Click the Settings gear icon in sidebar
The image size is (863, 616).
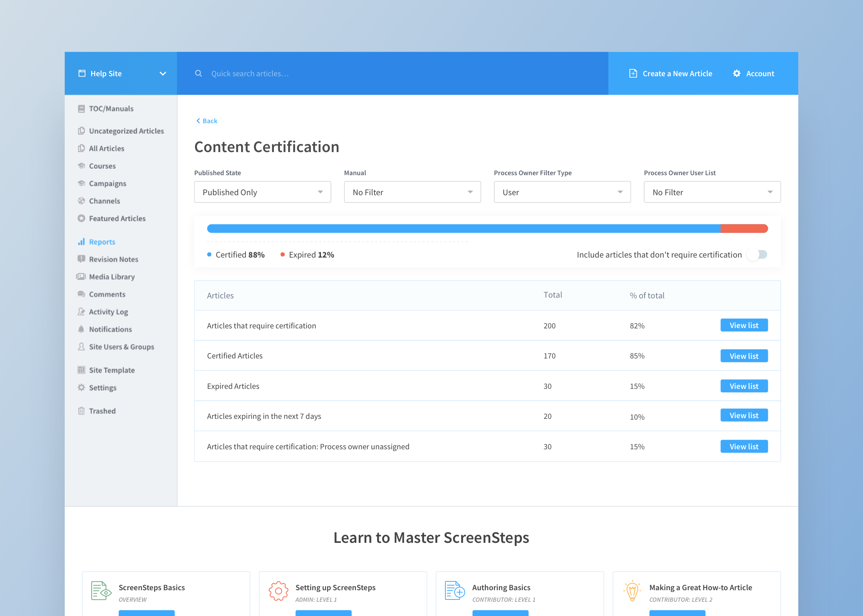tap(81, 387)
